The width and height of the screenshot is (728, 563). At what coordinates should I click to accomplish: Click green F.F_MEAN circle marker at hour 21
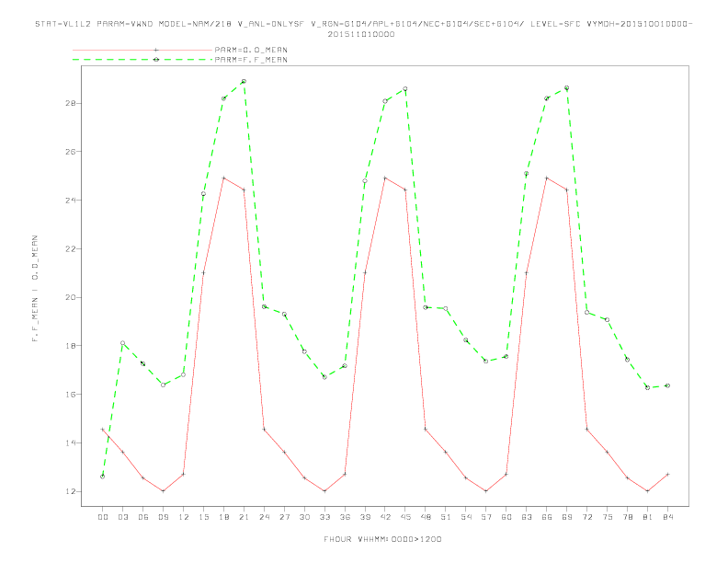[244, 81]
